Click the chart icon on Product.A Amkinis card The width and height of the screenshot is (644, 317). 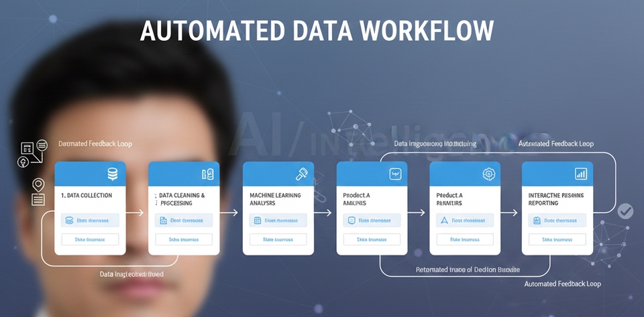[395, 174]
